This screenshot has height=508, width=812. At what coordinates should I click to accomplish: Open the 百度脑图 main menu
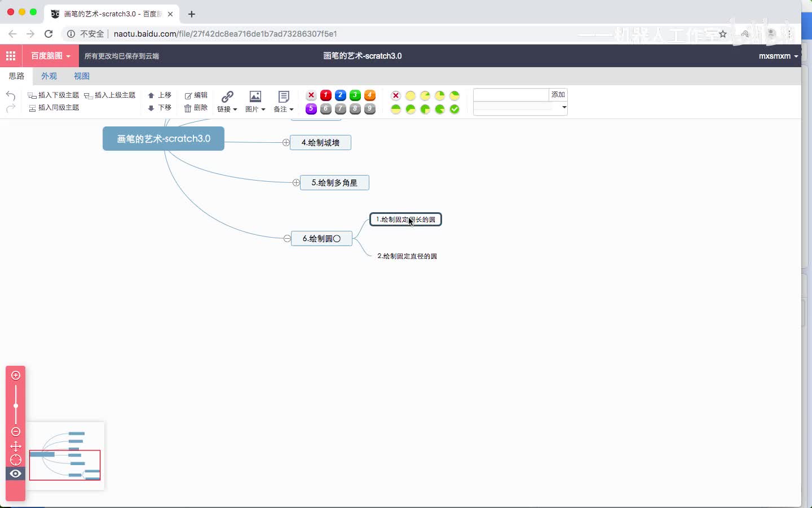pos(51,56)
